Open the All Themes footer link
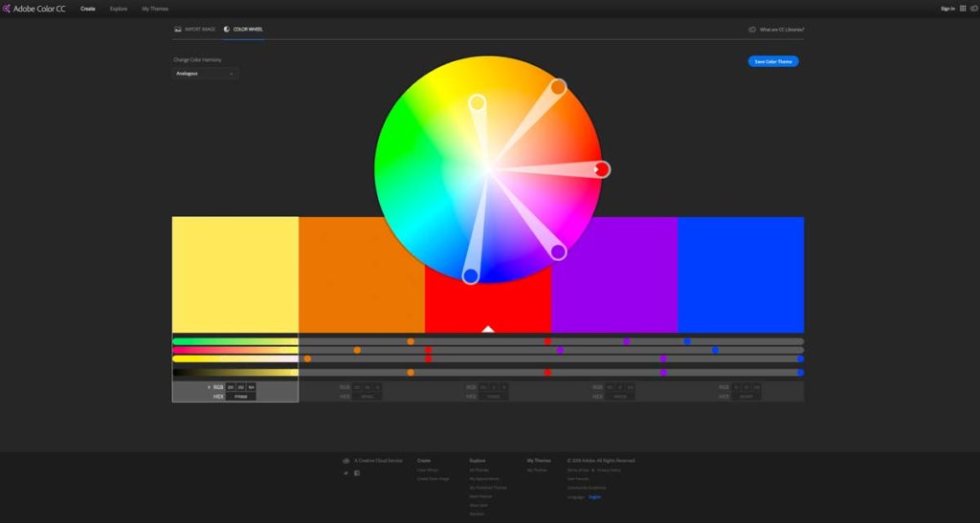The image size is (980, 523). click(479, 470)
